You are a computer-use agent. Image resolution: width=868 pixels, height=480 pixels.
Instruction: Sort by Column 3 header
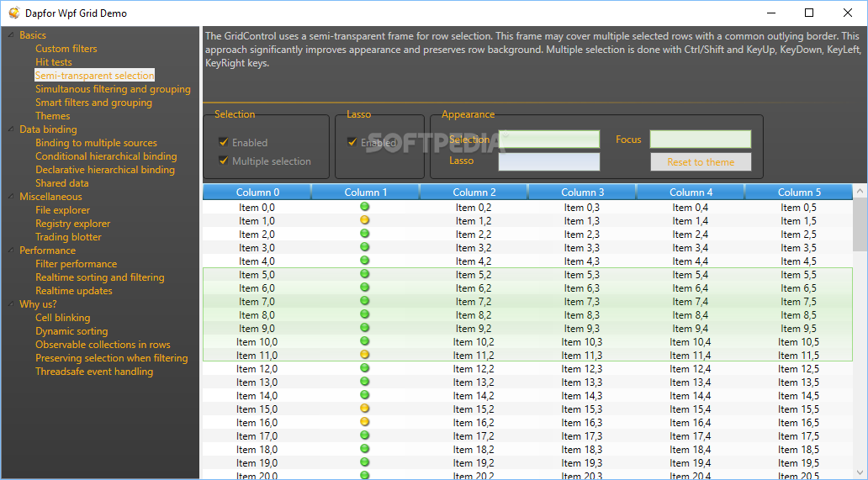582,192
